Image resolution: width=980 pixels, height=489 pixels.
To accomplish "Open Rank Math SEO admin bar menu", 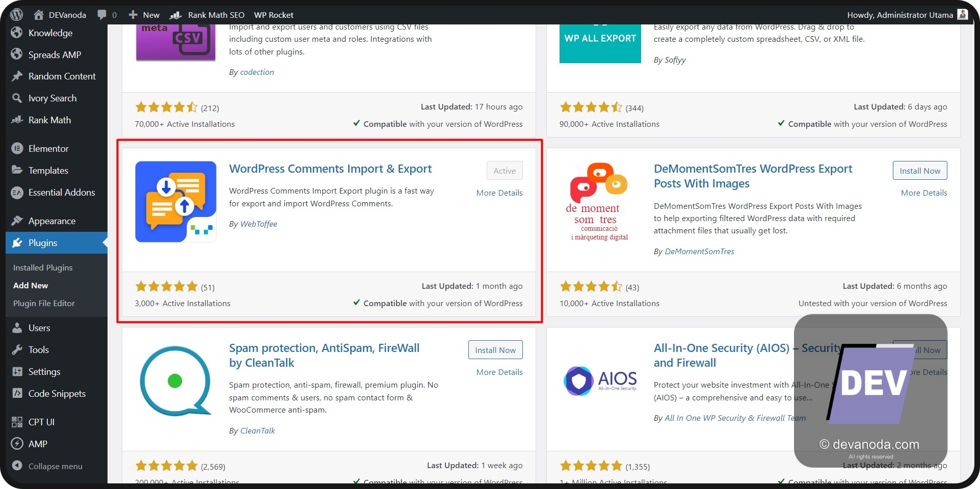I will (x=207, y=15).
